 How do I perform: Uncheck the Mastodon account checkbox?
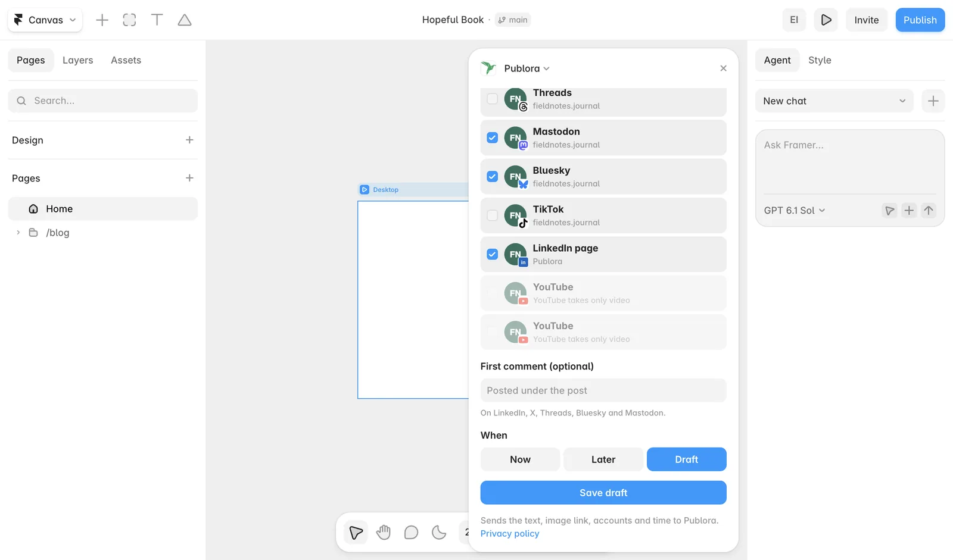(492, 137)
